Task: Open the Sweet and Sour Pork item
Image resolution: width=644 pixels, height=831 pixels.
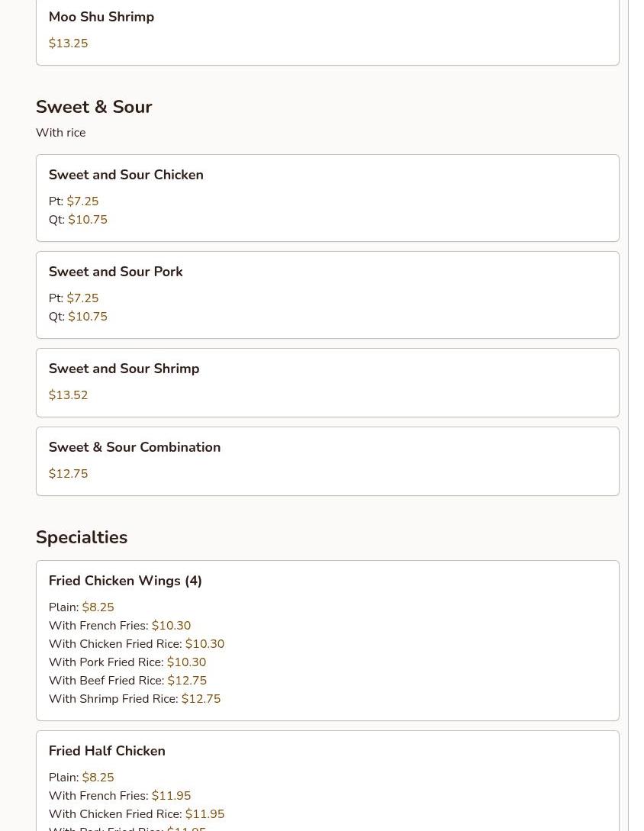Action: [116, 272]
